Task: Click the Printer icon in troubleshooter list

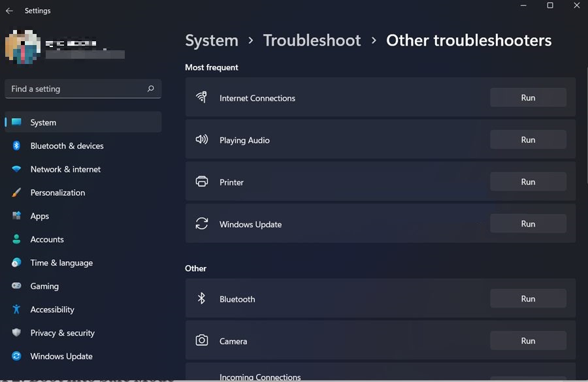Action: coord(201,182)
